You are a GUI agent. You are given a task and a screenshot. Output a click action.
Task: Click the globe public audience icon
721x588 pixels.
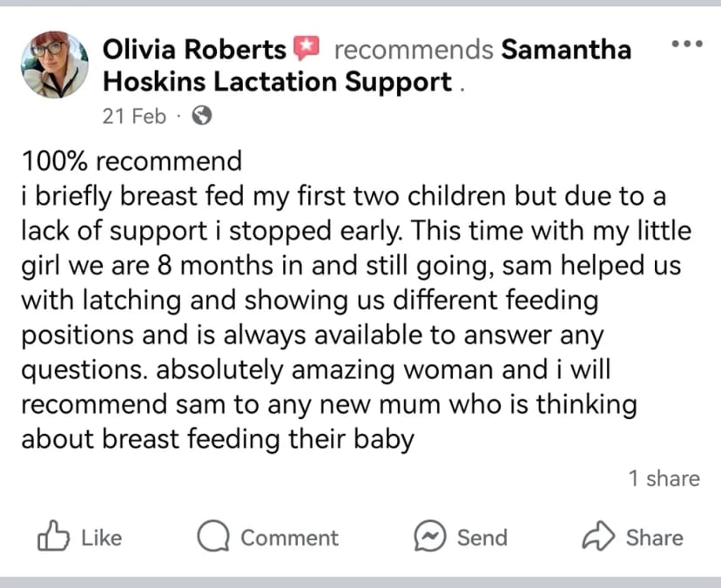202,116
